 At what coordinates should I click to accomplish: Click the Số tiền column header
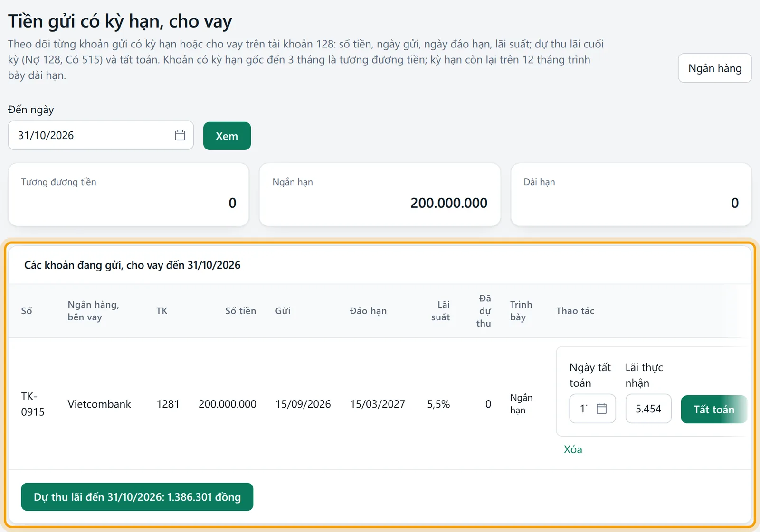(241, 311)
